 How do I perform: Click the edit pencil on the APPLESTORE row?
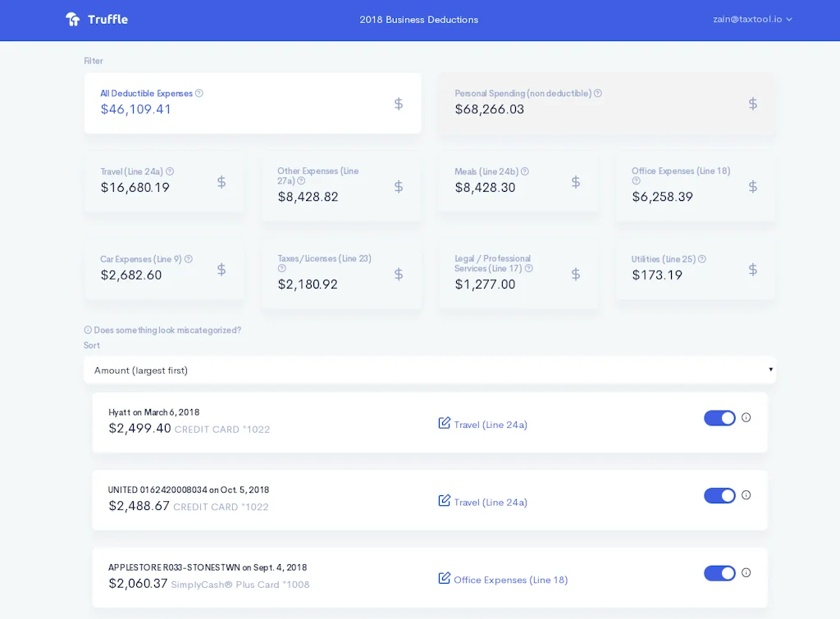[x=444, y=579]
